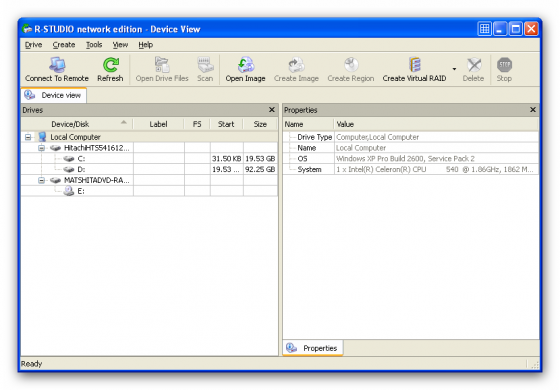
Task: Close the Drives panel
Action: (x=272, y=110)
